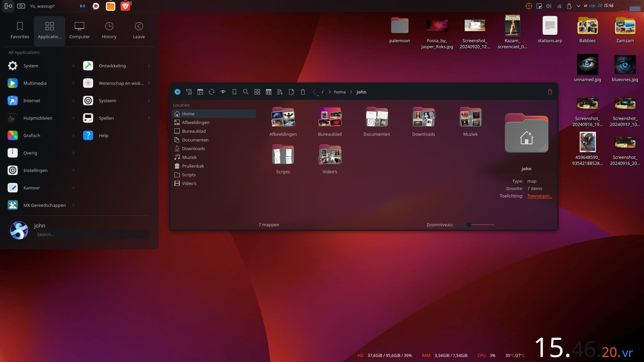Open sorting options icon in toolbar
The height and width of the screenshot is (362, 644).
pyautogui.click(x=280, y=92)
